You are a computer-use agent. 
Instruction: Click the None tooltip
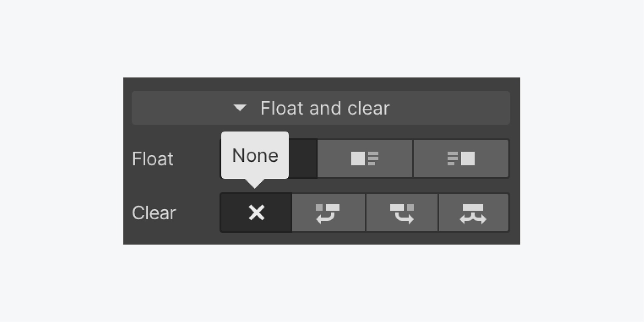coord(255,155)
